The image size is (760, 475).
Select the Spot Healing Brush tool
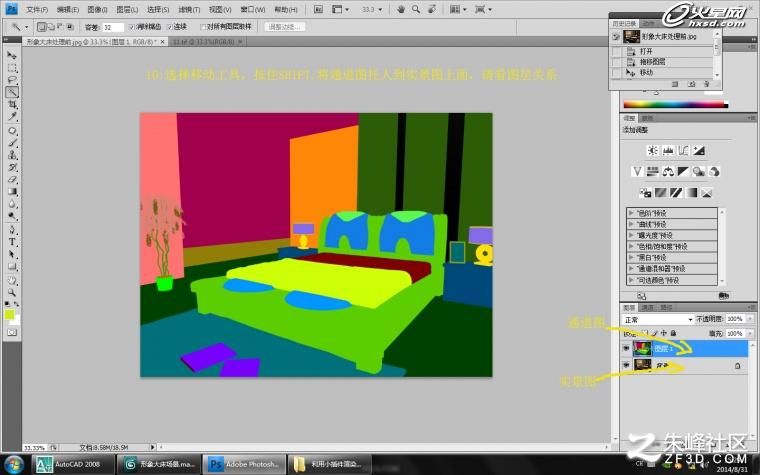coord(12,131)
